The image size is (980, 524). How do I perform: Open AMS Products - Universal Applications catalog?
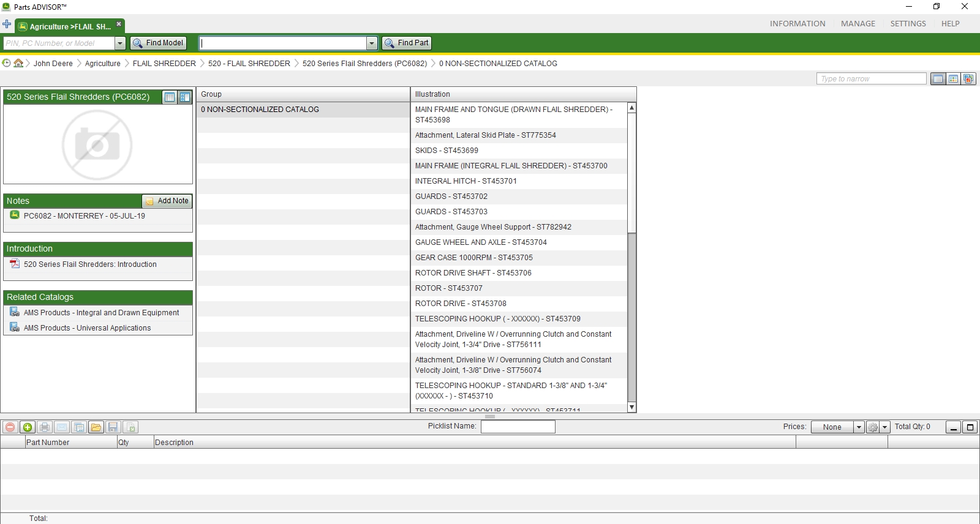pyautogui.click(x=87, y=328)
